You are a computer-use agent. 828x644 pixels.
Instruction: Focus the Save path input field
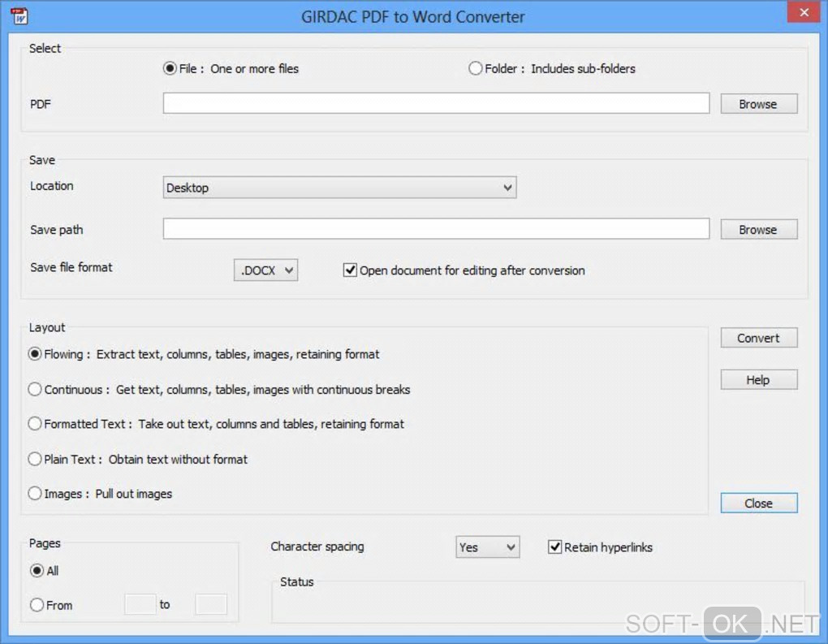coord(436,229)
